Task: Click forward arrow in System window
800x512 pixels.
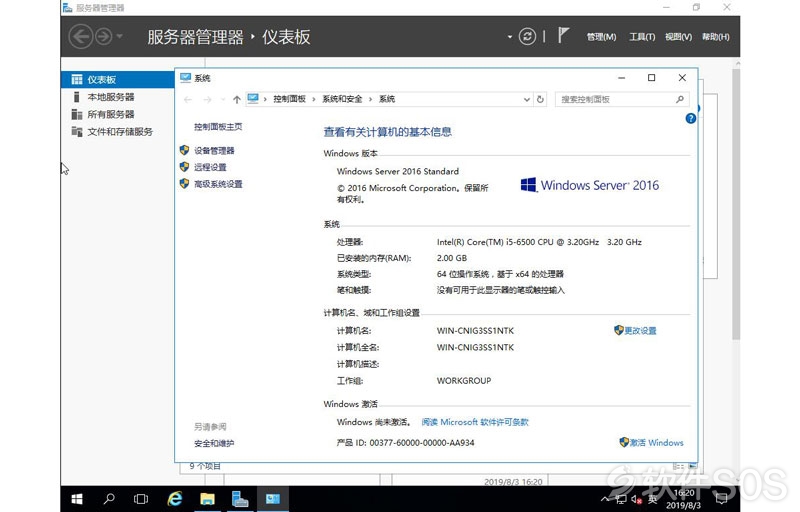Action: click(207, 99)
